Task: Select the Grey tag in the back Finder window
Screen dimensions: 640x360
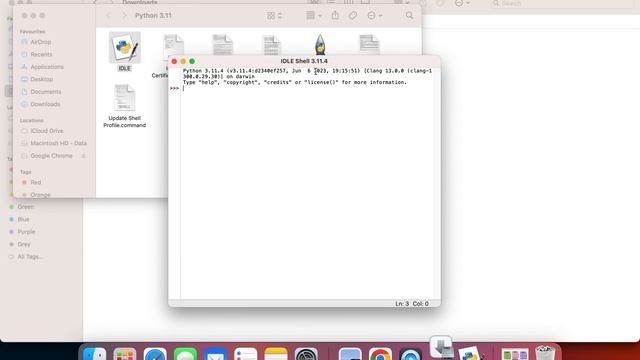Action: point(24,244)
